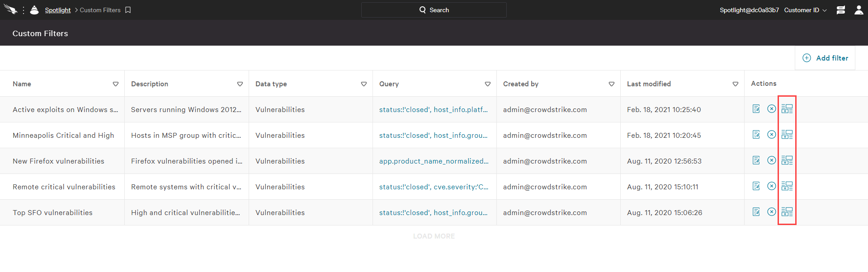Open the Top SFO vulnerabilities query link
The height and width of the screenshot is (272, 868).
(x=434, y=213)
